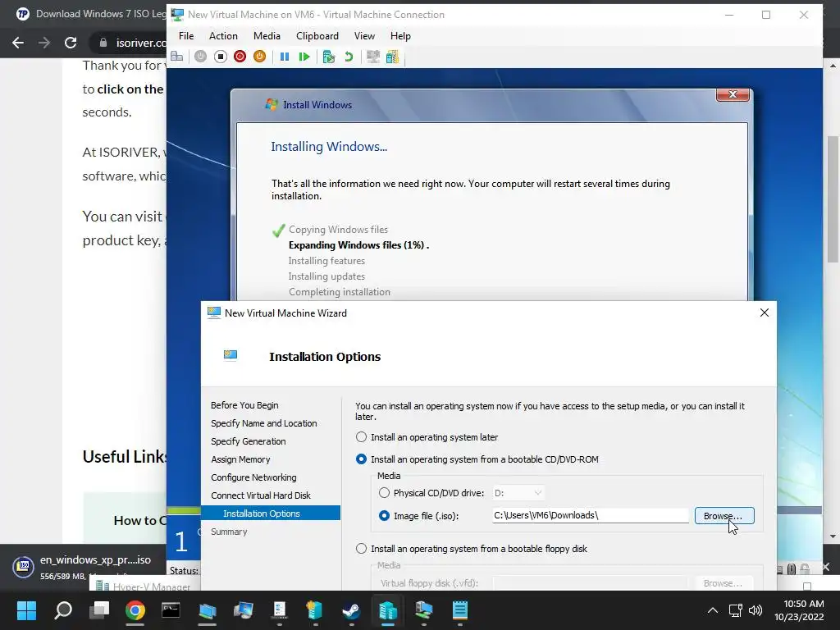Go to Assign Memory step
840x630 pixels.
(x=240, y=459)
